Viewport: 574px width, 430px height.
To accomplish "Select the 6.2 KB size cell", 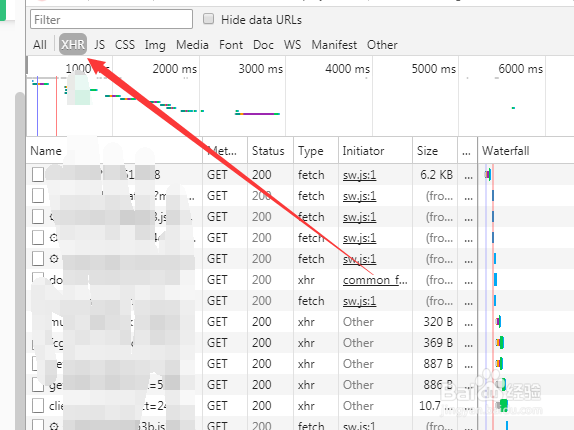I will [436, 175].
